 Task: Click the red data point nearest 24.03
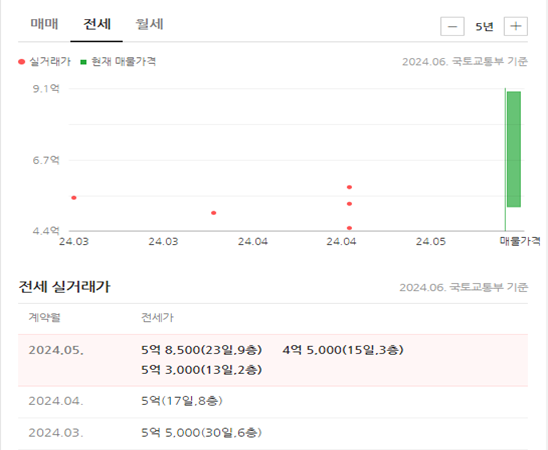[74, 198]
